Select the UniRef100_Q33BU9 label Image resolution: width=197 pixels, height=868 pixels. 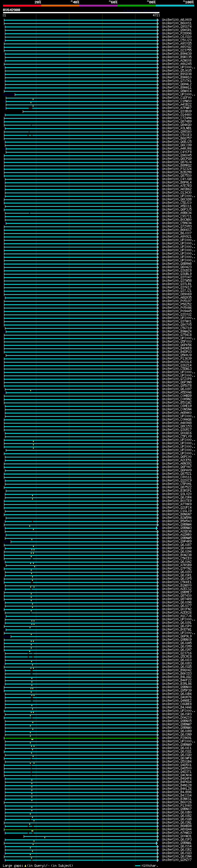[176, 111]
